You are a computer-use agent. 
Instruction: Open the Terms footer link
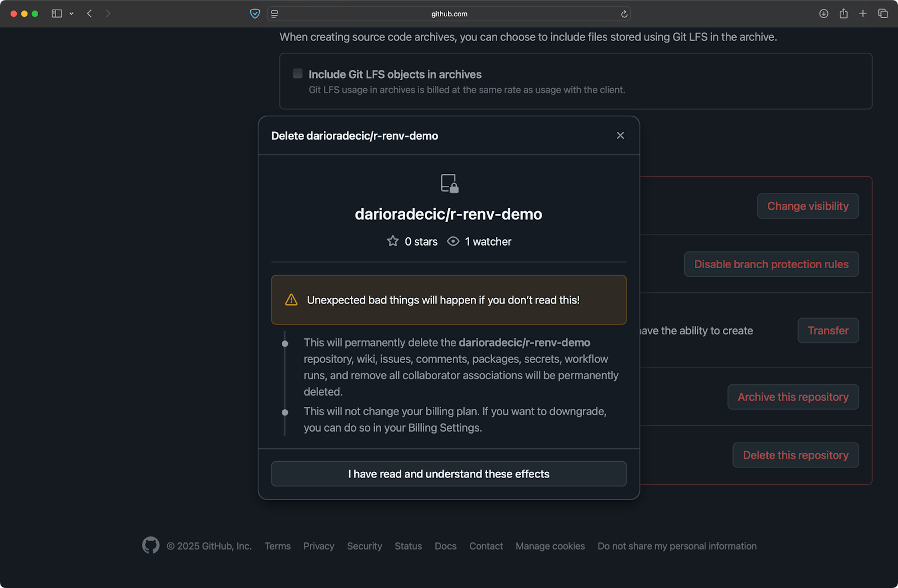point(278,546)
